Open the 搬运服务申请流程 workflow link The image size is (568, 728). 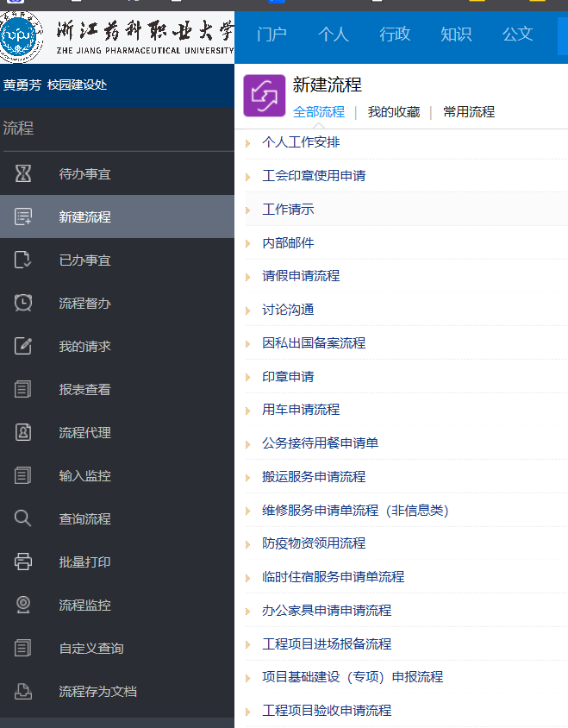314,477
